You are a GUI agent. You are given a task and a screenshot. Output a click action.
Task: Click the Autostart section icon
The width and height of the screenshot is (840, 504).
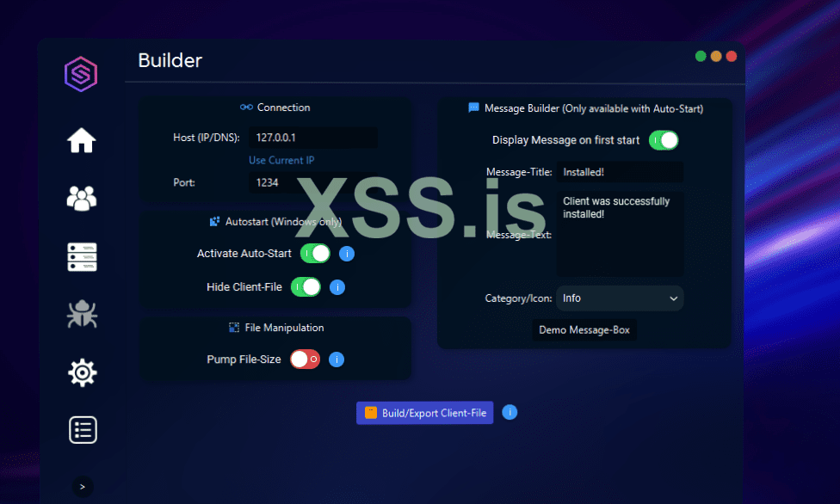point(214,221)
